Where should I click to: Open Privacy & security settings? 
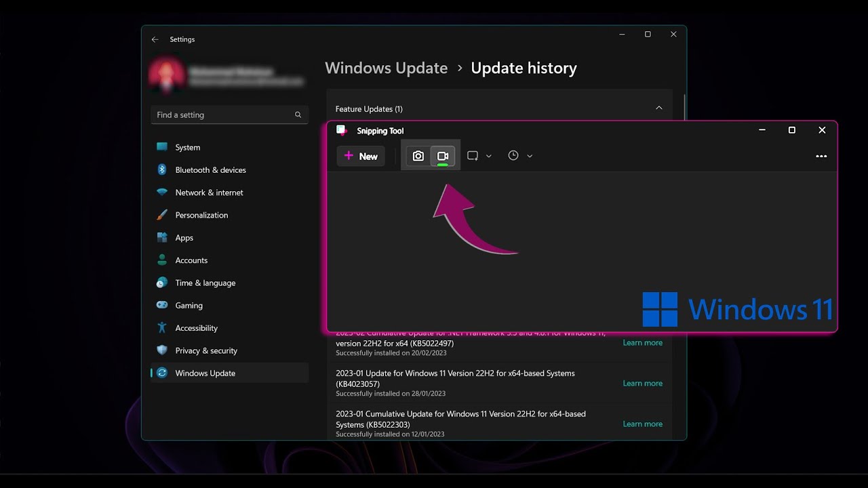pos(229,350)
